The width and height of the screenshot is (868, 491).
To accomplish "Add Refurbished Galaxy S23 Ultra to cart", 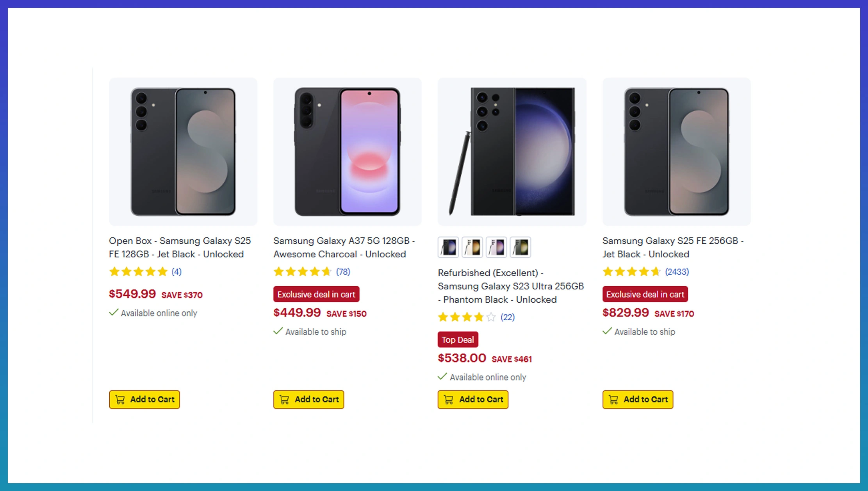I will coord(473,400).
